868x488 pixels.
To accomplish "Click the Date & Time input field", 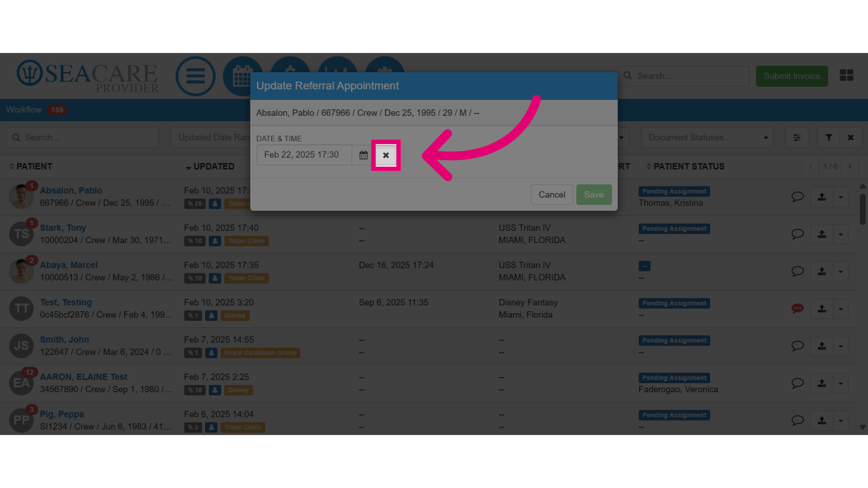I will [x=304, y=155].
